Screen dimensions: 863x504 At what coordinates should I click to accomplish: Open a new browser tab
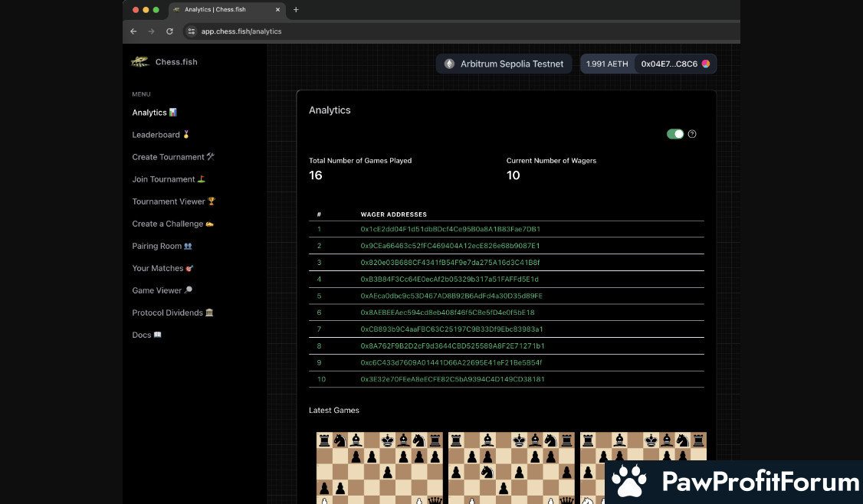296,10
